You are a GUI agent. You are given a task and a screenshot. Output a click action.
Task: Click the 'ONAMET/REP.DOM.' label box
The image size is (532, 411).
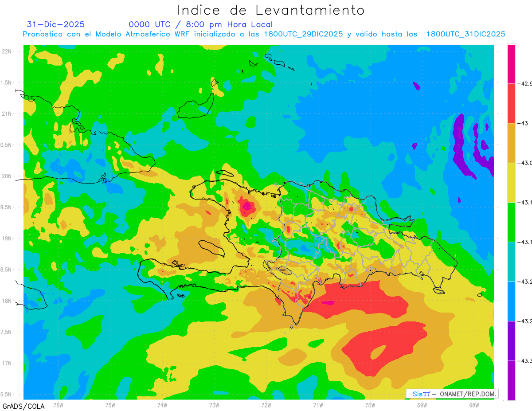coord(452,394)
